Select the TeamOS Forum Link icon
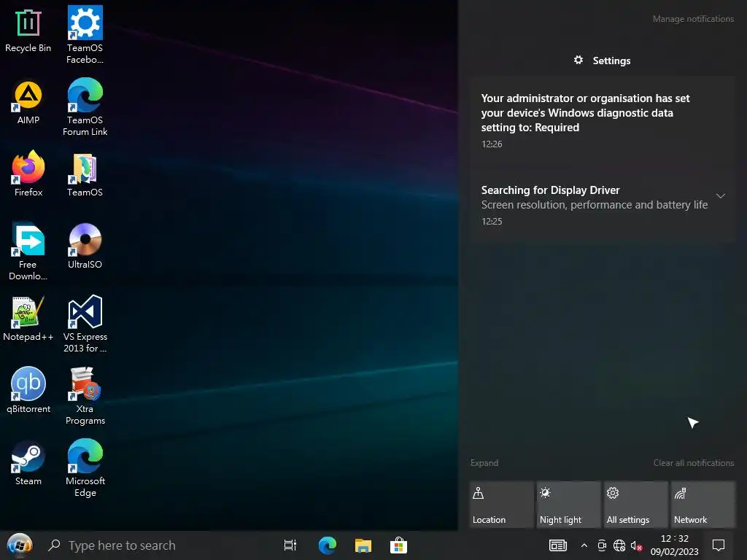This screenshot has height=560, width=747. pos(85,107)
